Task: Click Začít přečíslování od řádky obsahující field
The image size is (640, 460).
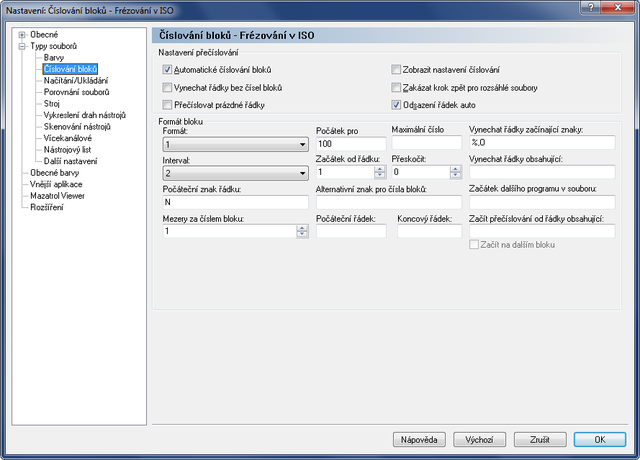Action: point(542,231)
